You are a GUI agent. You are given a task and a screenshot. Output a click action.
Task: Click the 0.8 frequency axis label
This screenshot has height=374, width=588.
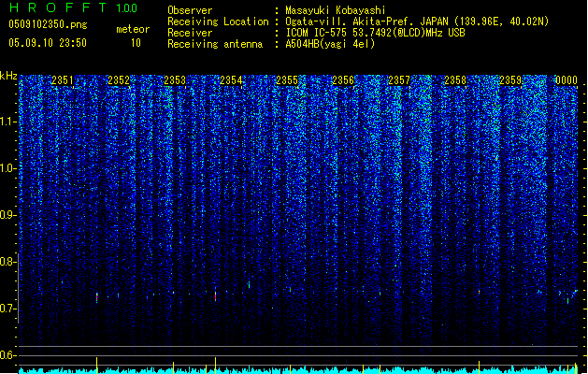[7, 262]
